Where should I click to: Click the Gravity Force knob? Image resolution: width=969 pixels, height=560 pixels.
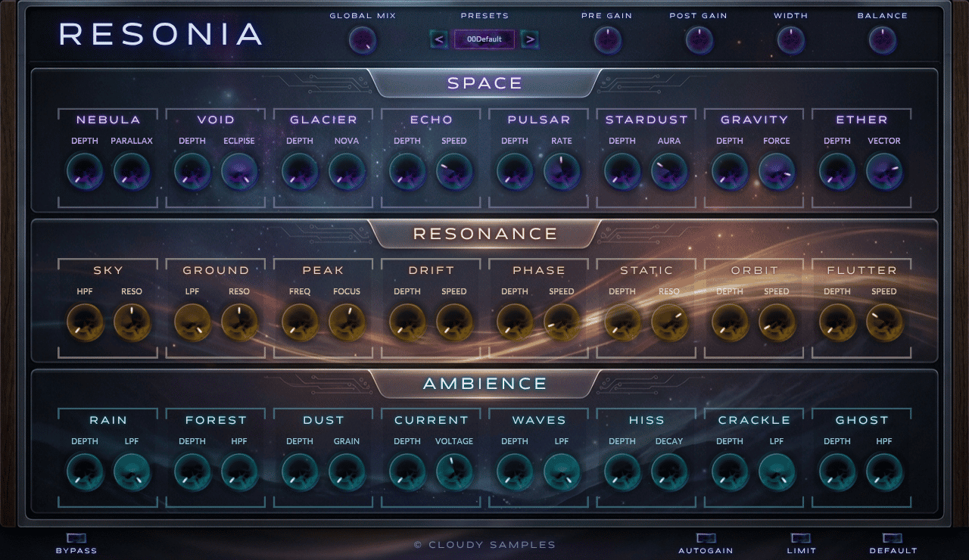(777, 171)
